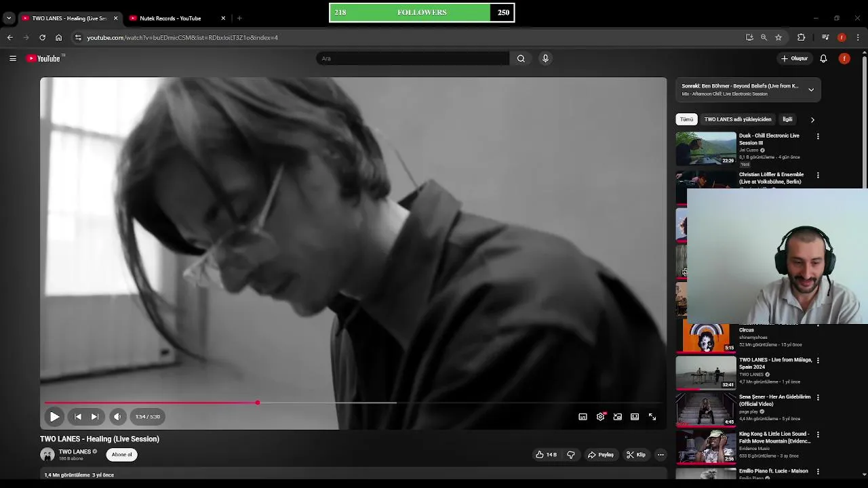Image resolution: width=868 pixels, height=488 pixels.
Task: Open a new browser tab
Action: coord(239,18)
